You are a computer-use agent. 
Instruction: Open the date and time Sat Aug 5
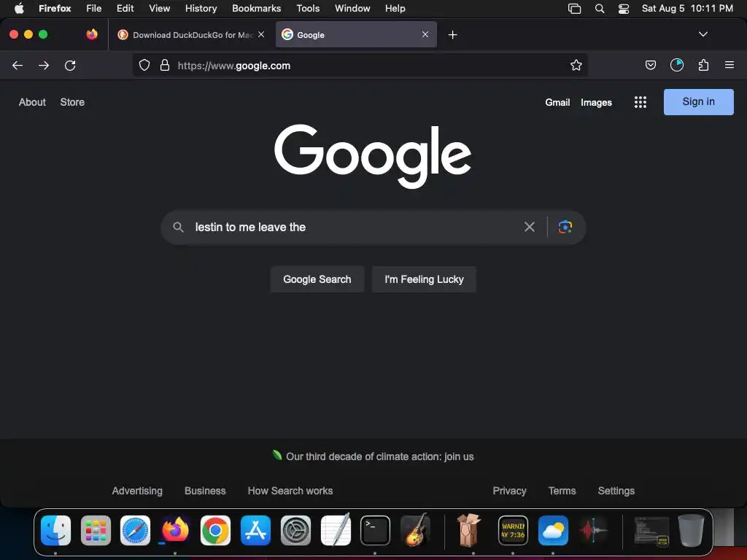click(x=687, y=8)
